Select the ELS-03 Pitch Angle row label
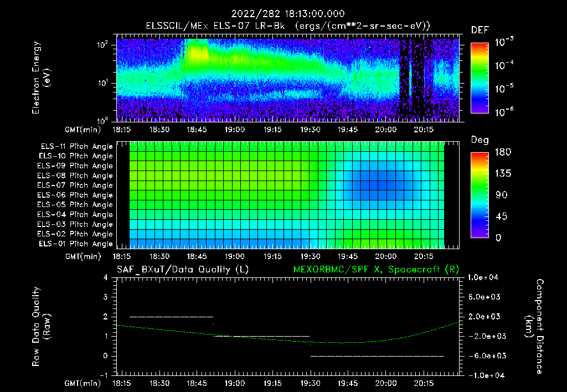The height and width of the screenshot is (392, 567). [75, 224]
